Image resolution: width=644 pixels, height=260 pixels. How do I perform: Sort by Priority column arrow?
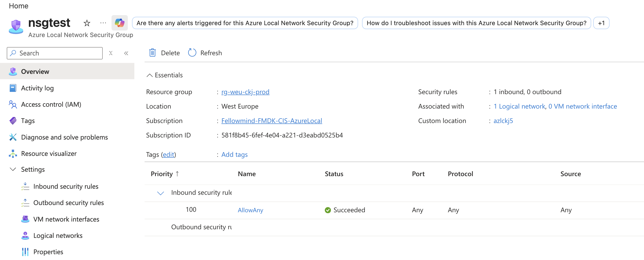pos(177,174)
